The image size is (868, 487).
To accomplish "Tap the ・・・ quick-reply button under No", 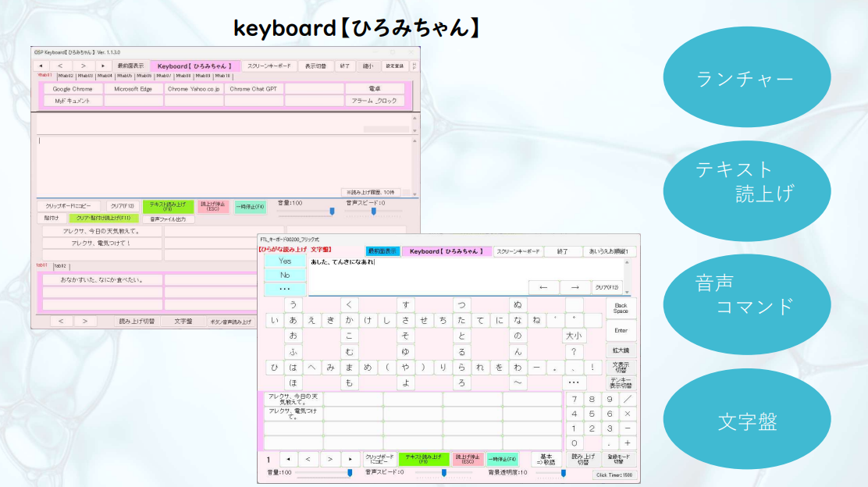I will click(285, 289).
